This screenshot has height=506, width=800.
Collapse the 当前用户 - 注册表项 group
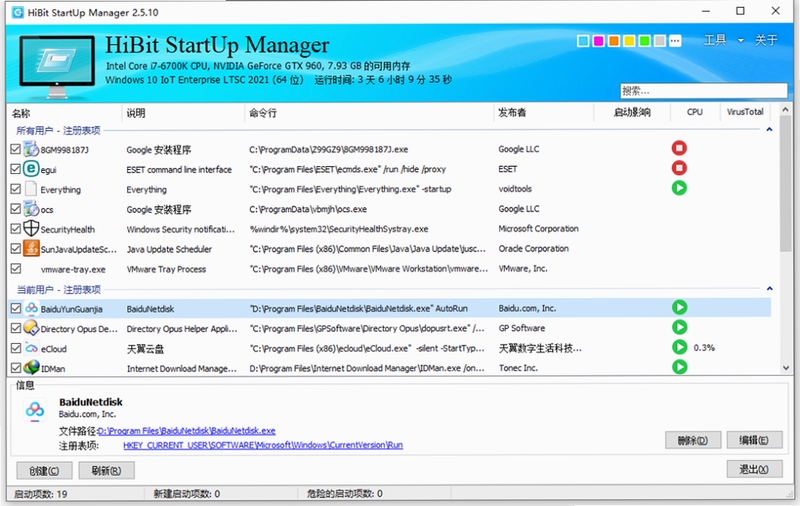pyautogui.click(x=769, y=289)
